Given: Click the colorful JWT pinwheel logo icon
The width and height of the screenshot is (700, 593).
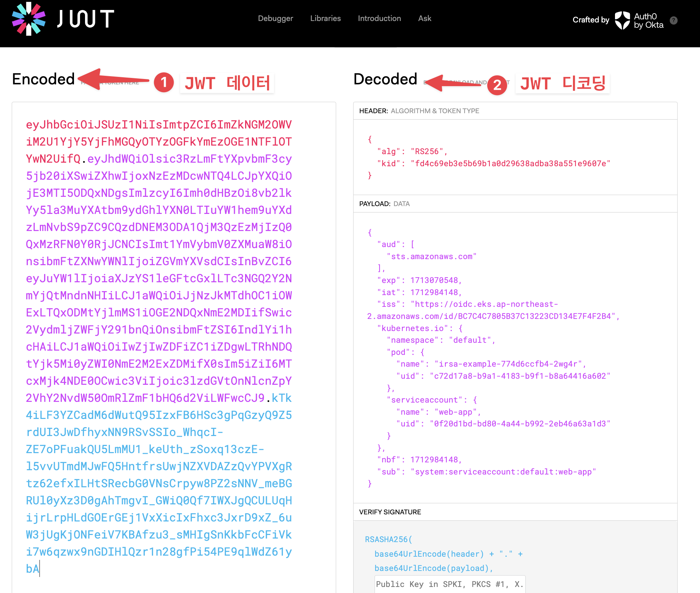Looking at the screenshot, I should pos(29,19).
